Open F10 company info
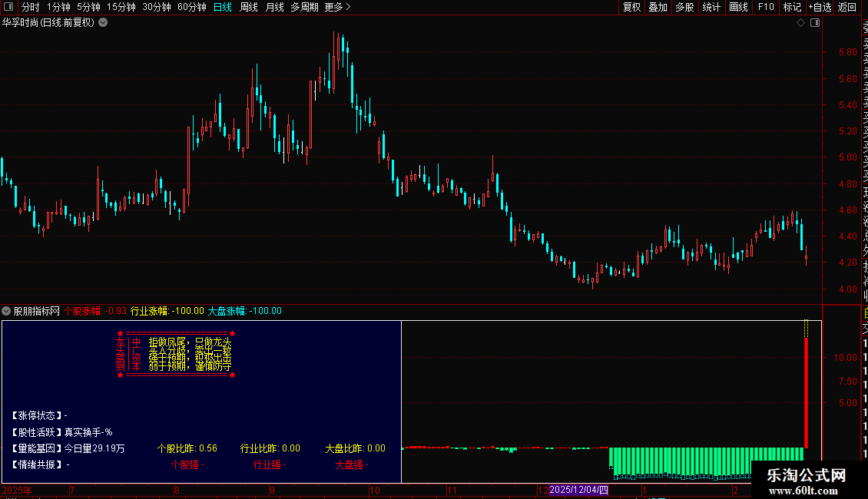 (x=766, y=7)
